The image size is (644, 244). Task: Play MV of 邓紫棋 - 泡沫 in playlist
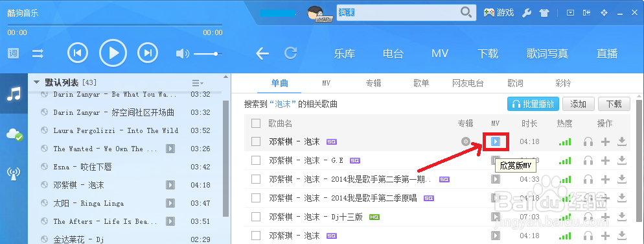coord(170,185)
